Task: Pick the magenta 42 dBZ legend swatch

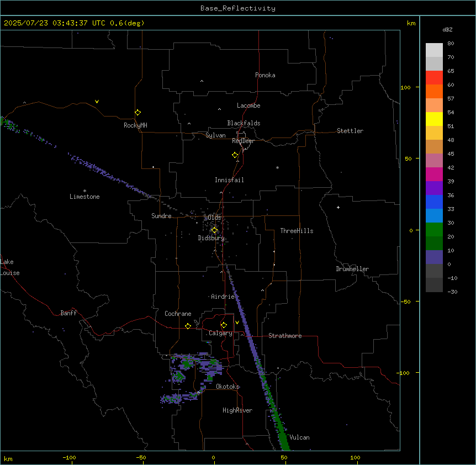Action: (434, 174)
